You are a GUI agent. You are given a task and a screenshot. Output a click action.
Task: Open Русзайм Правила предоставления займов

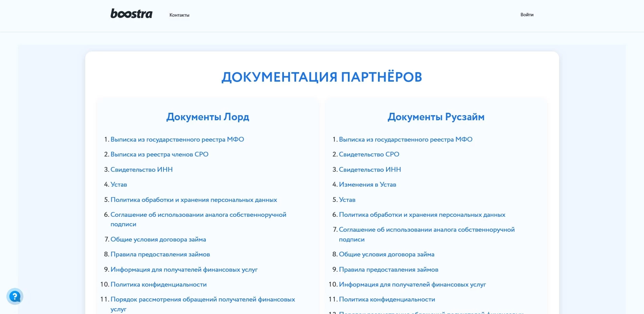pos(388,269)
